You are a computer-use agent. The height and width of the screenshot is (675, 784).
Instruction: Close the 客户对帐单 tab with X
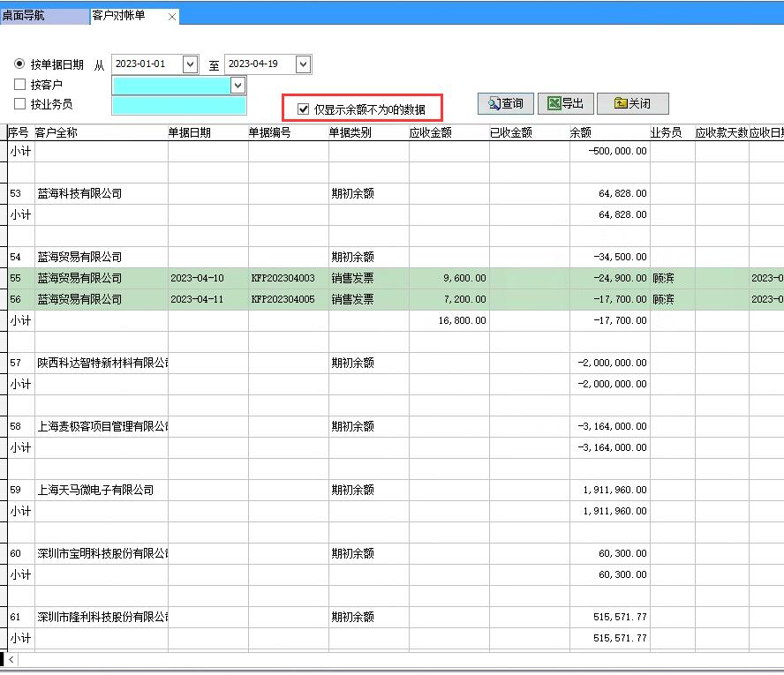click(x=171, y=17)
